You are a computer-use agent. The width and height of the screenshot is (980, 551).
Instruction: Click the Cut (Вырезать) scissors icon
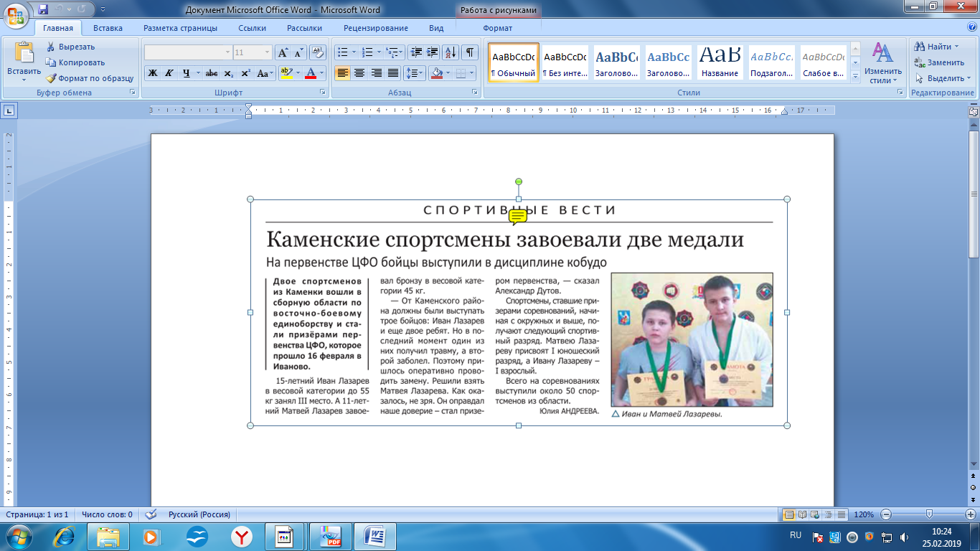(51, 47)
